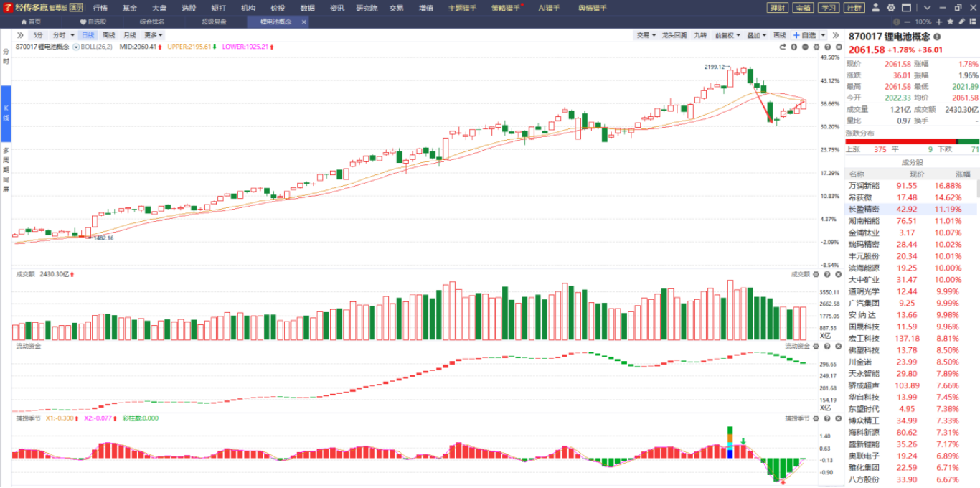Select the 5分 minute period
Image resolution: width=980 pixels, height=488 pixels.
37,35
